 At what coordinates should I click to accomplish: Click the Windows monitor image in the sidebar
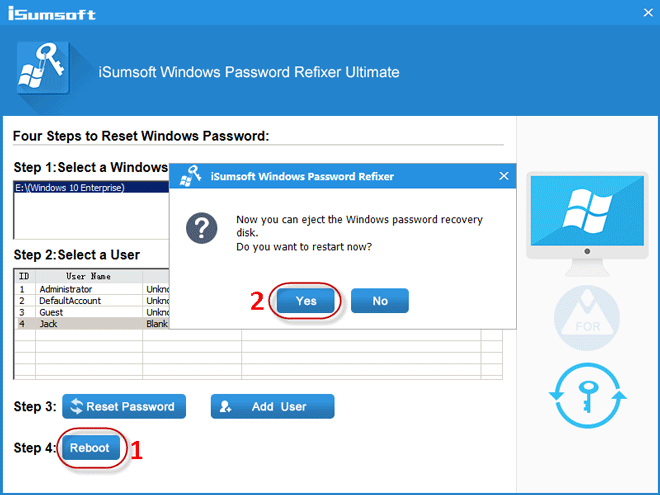(587, 224)
